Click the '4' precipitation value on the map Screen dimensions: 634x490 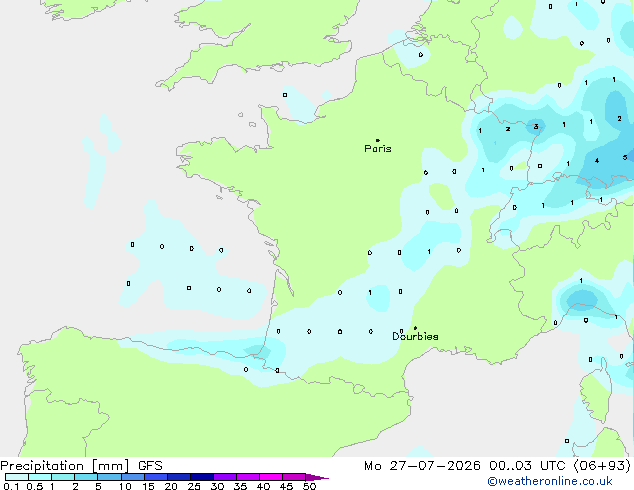pos(597,161)
